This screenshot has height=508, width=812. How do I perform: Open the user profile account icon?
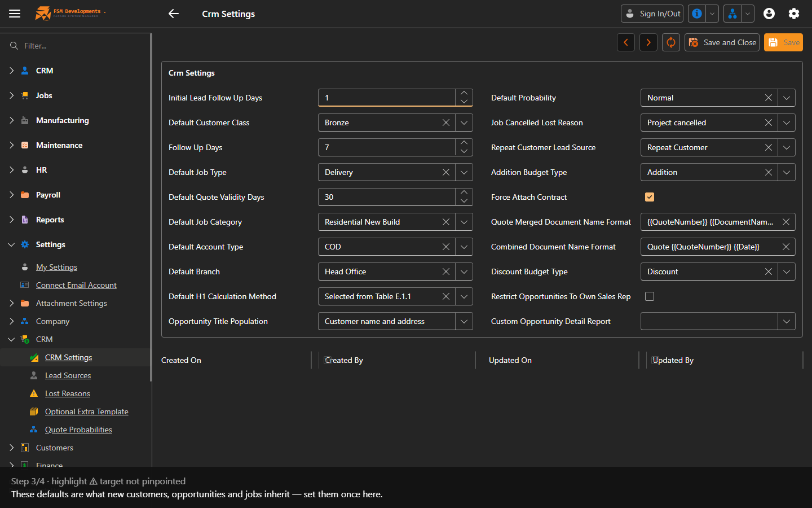[x=769, y=14]
